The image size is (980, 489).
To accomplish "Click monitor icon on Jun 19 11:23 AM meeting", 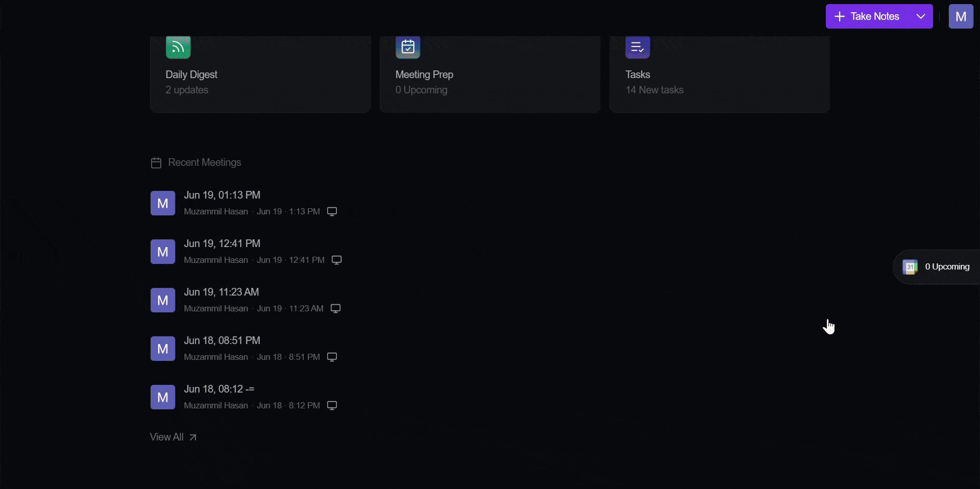I will [x=335, y=308].
